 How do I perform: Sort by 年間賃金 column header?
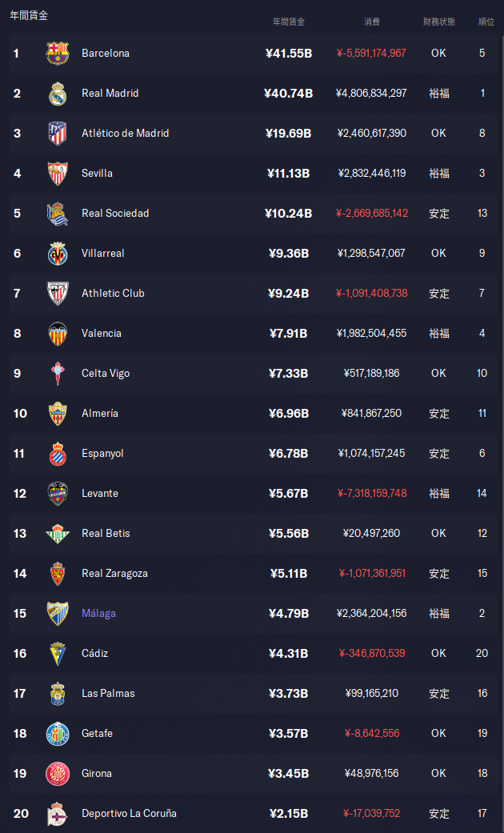(288, 22)
